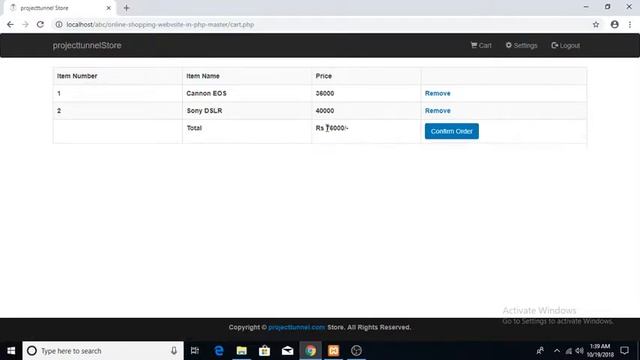Close the projecttunnel Store tab
This screenshot has width=640, height=360.
[109, 8]
